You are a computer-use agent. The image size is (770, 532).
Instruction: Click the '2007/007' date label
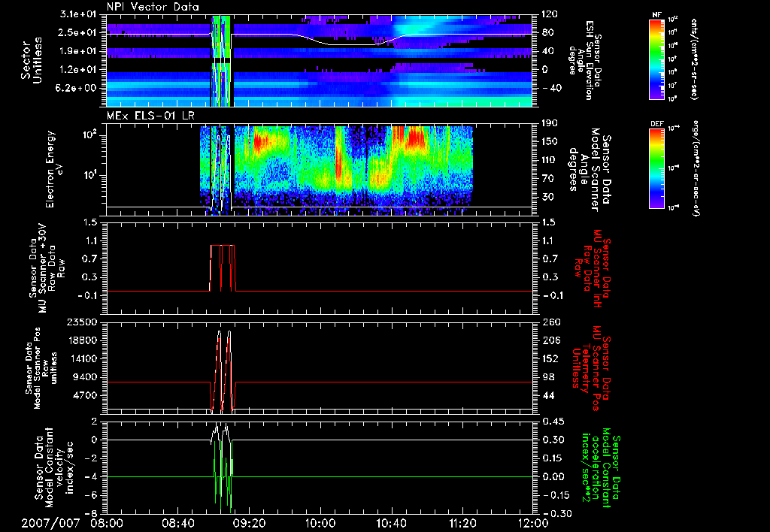(50, 523)
